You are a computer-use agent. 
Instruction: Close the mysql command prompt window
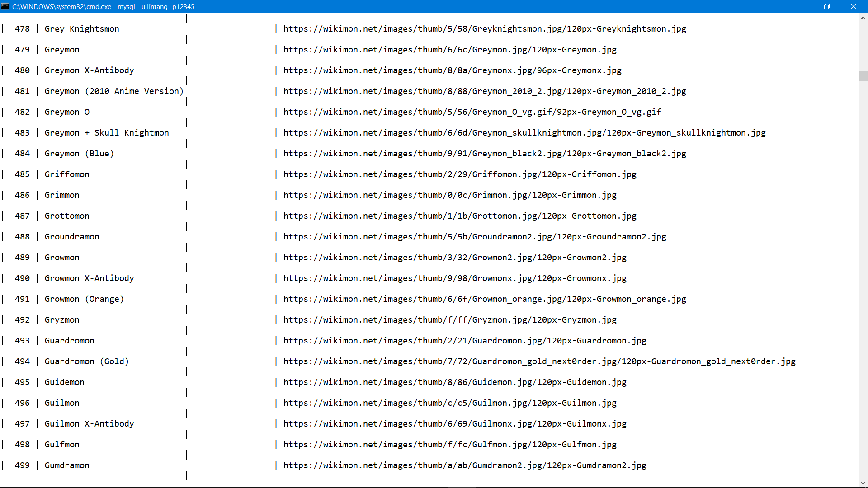point(853,6)
